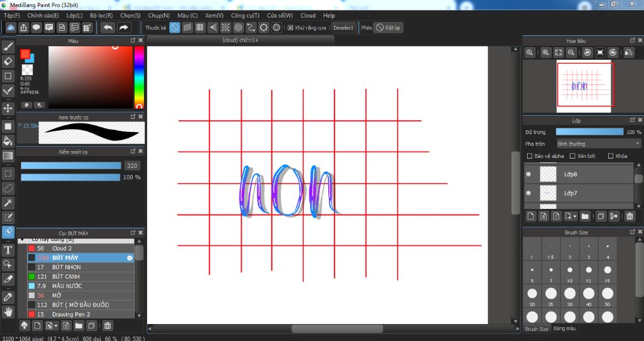Screen dimensions: 644x341
Task: Click the Redo arrow
Action: coord(123,28)
